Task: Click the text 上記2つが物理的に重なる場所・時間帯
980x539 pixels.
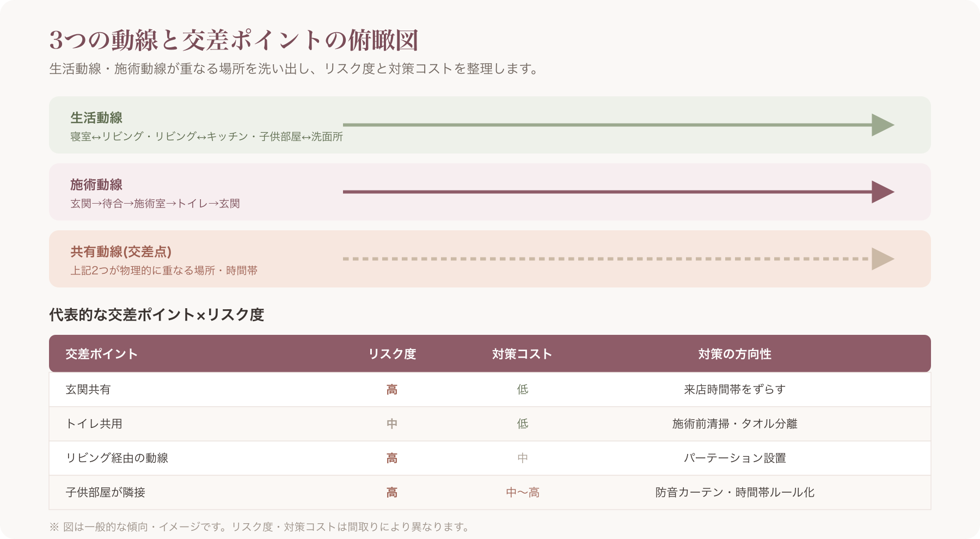Action: [164, 271]
